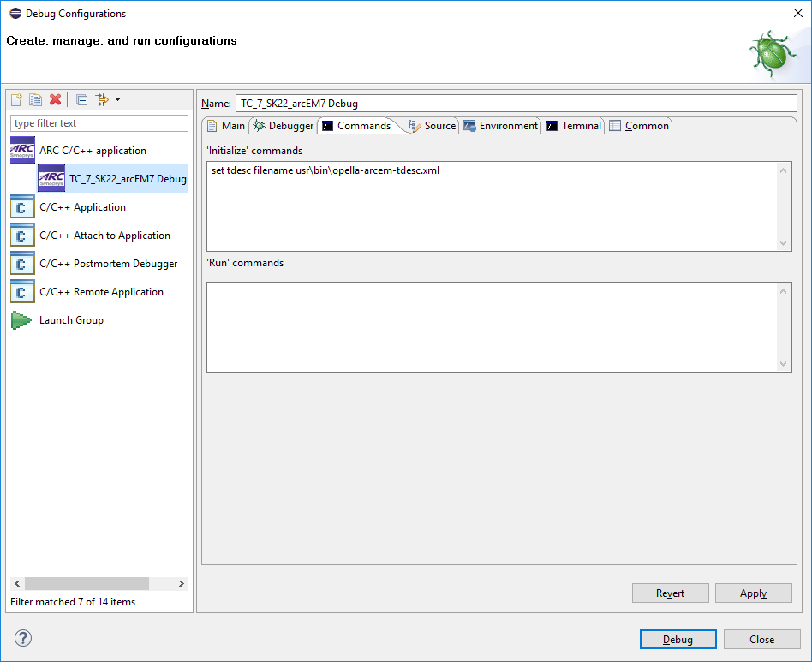Click the Close button

coord(761,639)
